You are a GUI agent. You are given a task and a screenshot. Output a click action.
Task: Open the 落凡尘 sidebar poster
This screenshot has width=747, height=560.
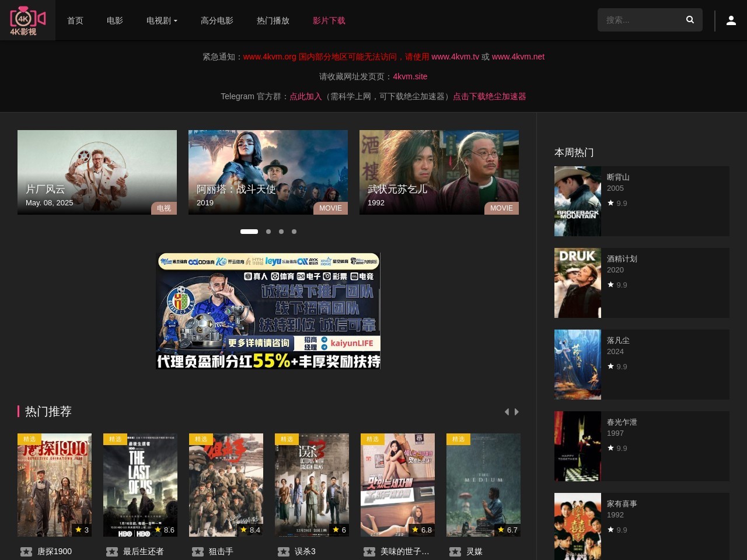[x=578, y=365]
